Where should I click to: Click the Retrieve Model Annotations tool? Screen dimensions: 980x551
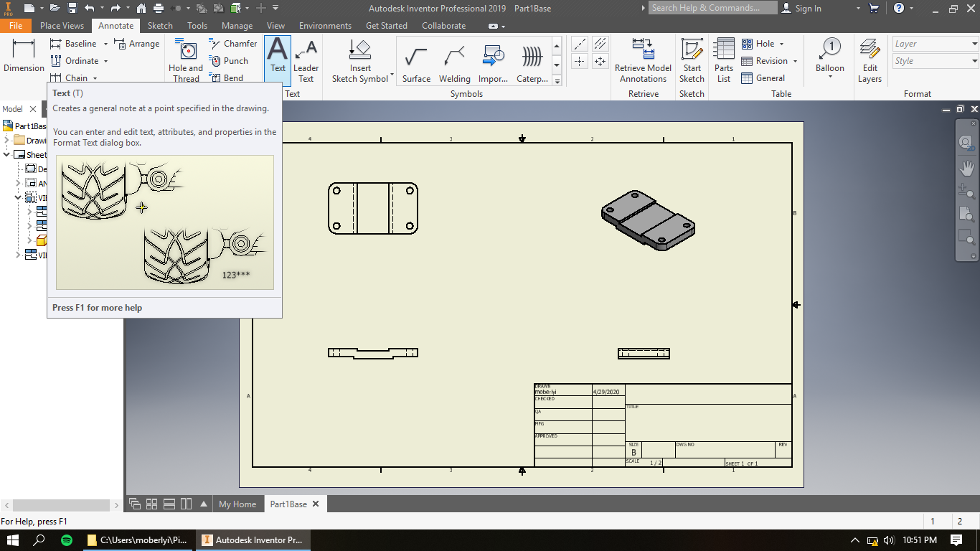point(644,60)
